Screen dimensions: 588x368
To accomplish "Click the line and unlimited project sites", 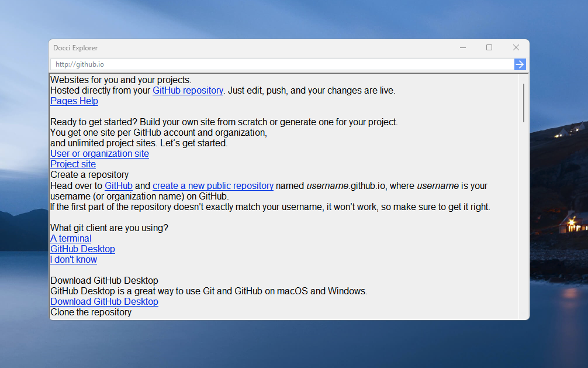I will [x=139, y=143].
